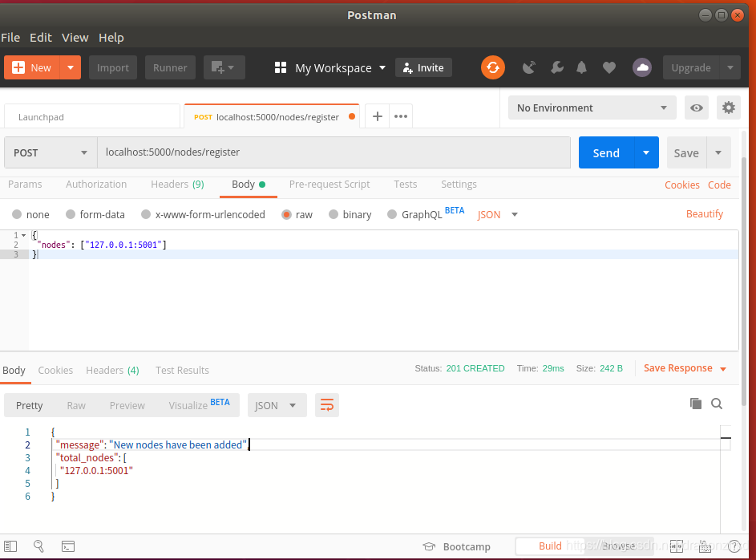Copy response body to clipboard
The height and width of the screenshot is (560, 756).
pyautogui.click(x=695, y=404)
